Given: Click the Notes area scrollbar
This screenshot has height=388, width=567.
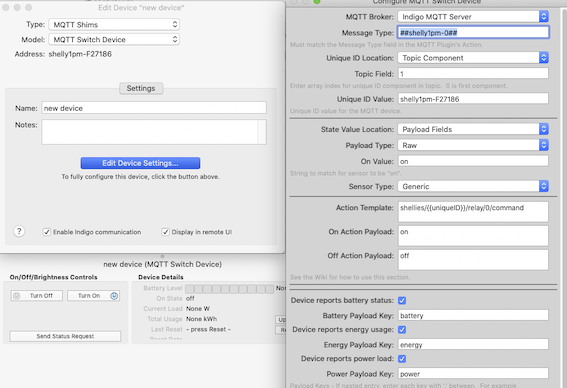Looking at the screenshot, I should click(x=262, y=132).
